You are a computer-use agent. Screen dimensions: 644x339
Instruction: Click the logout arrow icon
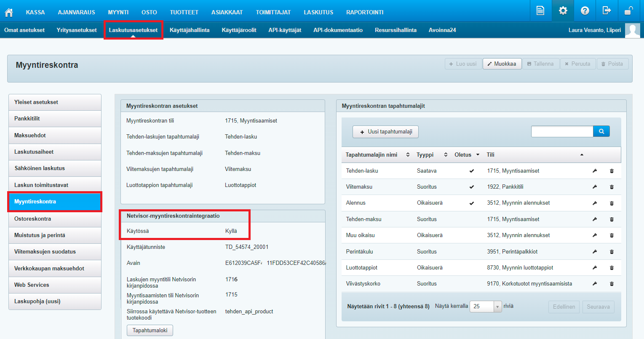(607, 11)
